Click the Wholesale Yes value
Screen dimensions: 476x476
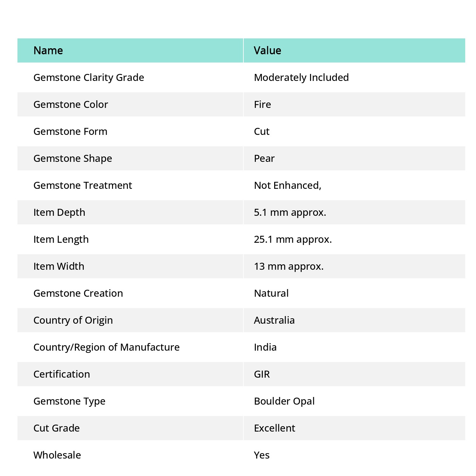tap(262, 455)
